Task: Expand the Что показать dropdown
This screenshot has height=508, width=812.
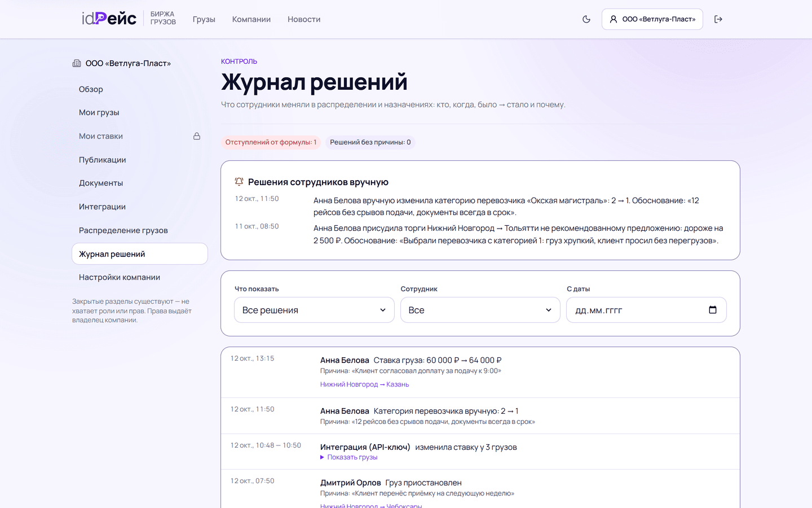Action: coord(314,310)
